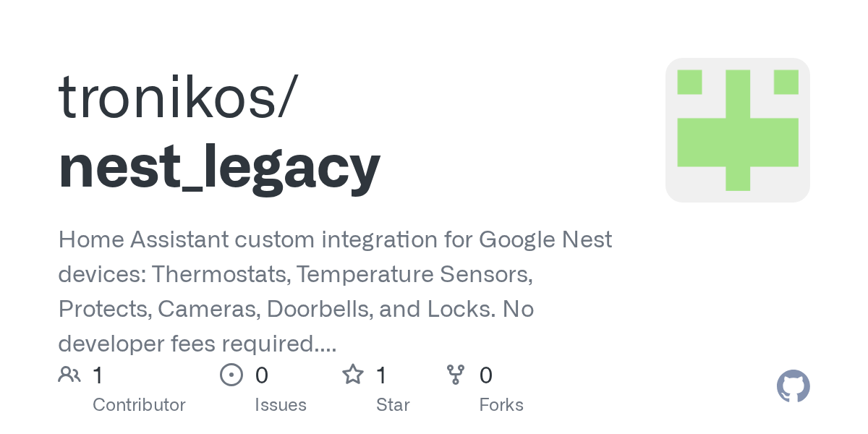Click the Forks branch icon
Screen dimensions: 868x434
(456, 375)
